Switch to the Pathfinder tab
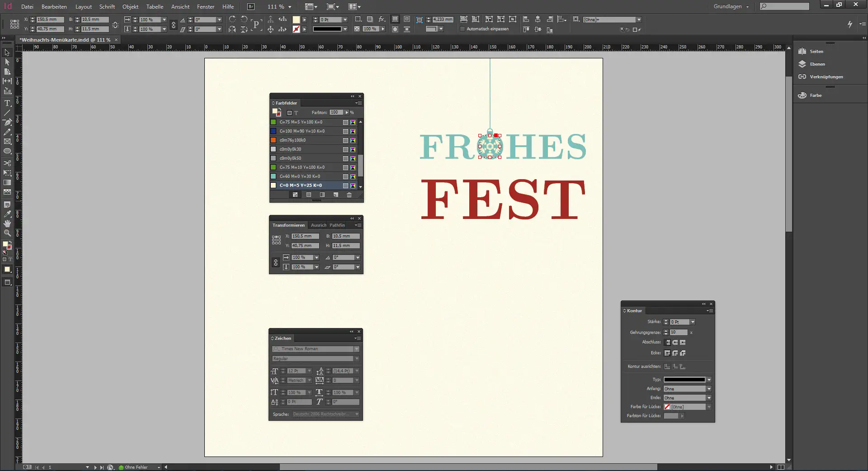This screenshot has height=471, width=868. 337,225
